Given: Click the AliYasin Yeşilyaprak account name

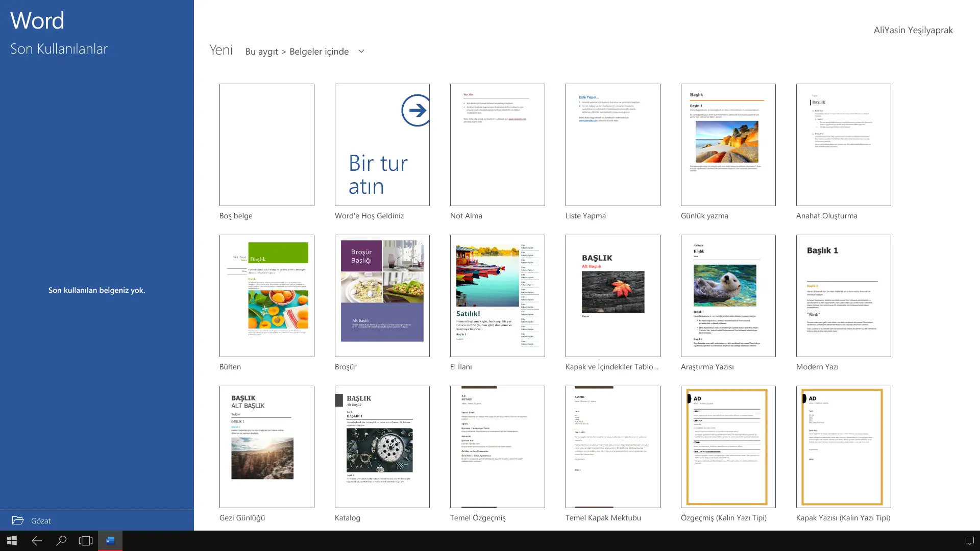Looking at the screenshot, I should [913, 30].
